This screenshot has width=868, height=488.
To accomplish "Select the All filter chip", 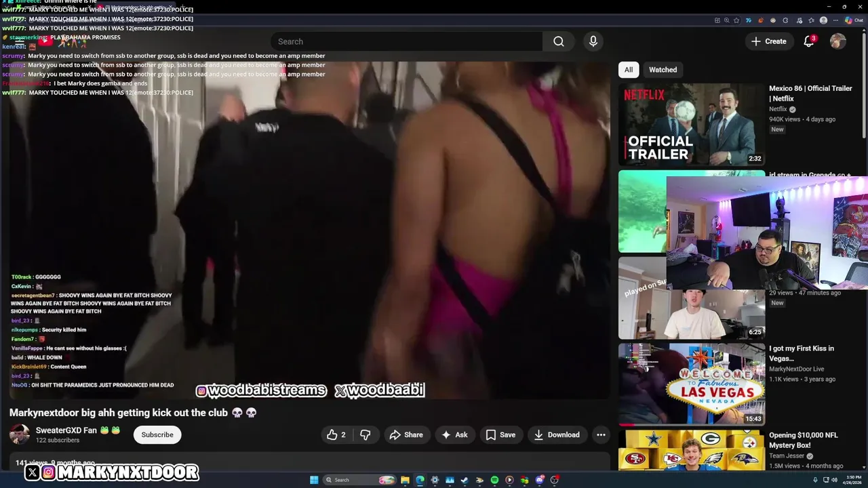I will pos(629,70).
